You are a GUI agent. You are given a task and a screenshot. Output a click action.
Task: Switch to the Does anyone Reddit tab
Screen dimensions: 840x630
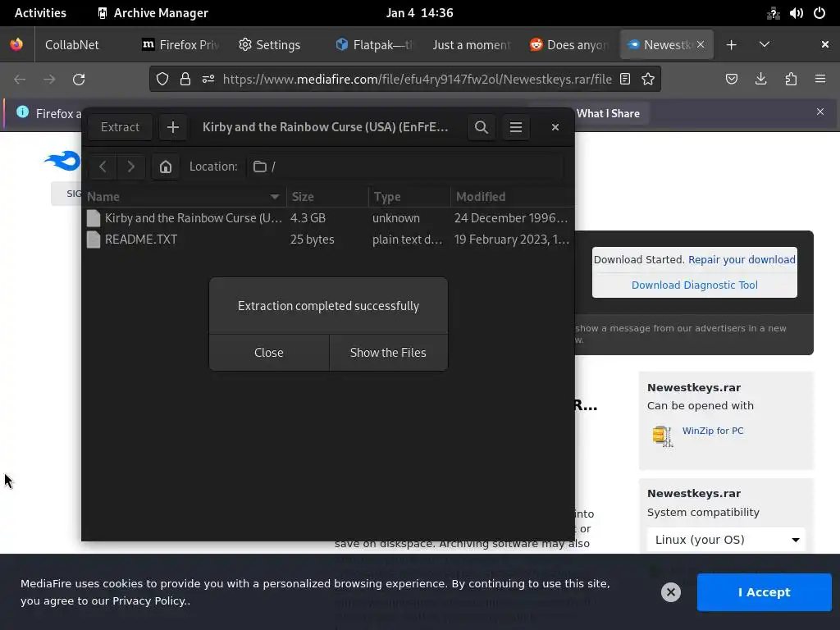[x=569, y=45]
